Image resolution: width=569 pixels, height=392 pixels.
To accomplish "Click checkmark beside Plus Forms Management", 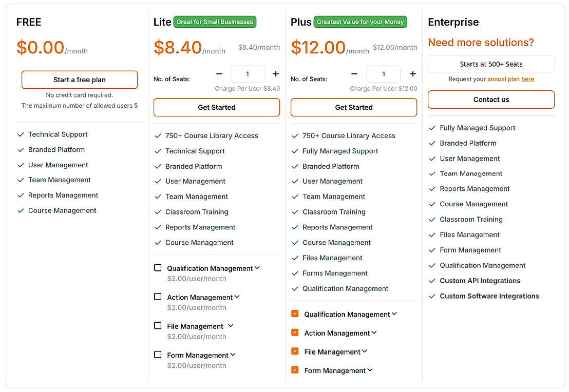I will point(295,273).
